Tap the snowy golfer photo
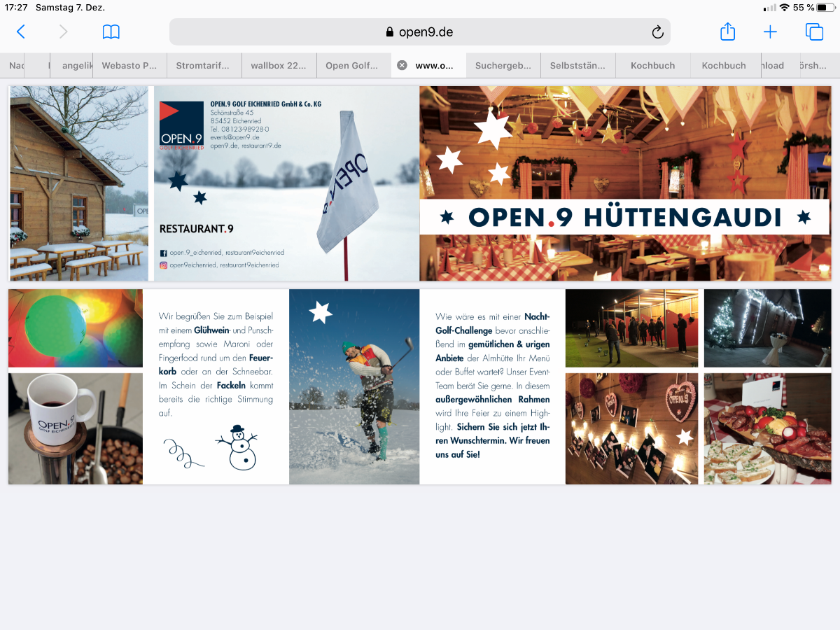The height and width of the screenshot is (630, 840). click(354, 386)
